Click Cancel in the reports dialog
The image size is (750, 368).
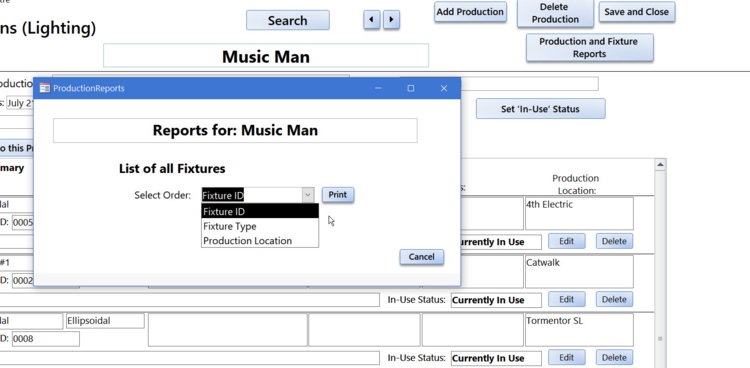point(421,256)
